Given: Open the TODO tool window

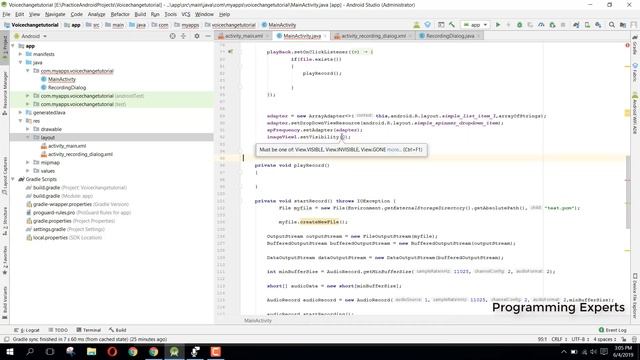Looking at the screenshot, I should coord(58,330).
